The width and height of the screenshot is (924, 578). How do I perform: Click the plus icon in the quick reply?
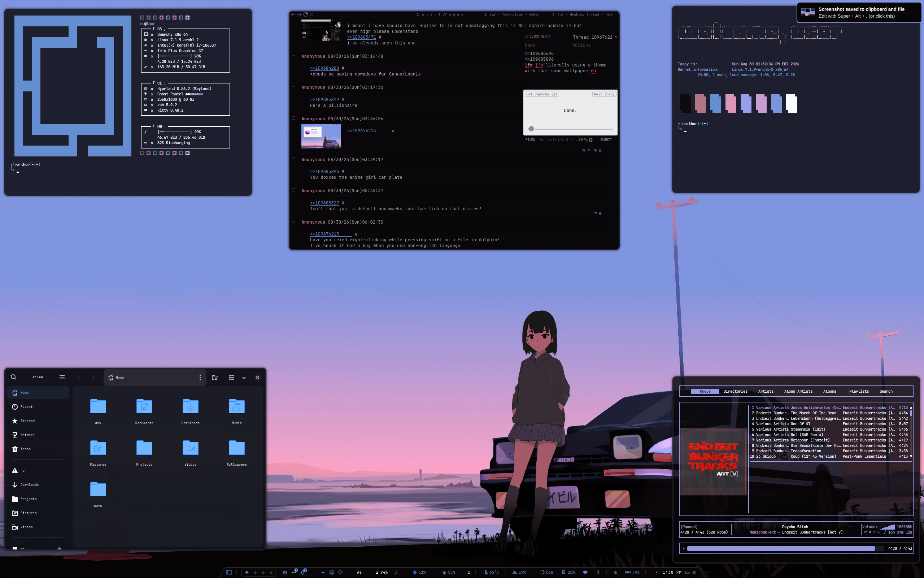click(590, 140)
